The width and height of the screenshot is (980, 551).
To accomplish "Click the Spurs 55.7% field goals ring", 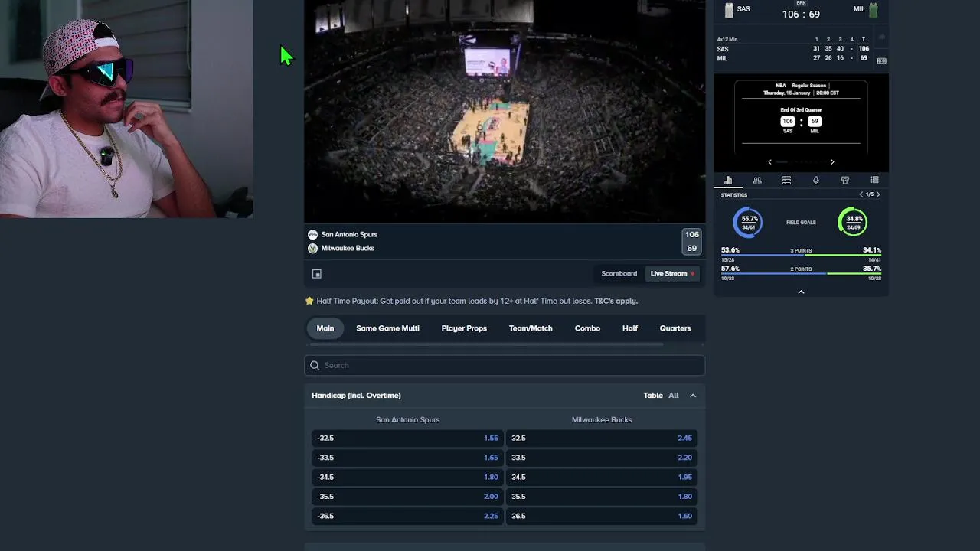I will click(x=748, y=223).
